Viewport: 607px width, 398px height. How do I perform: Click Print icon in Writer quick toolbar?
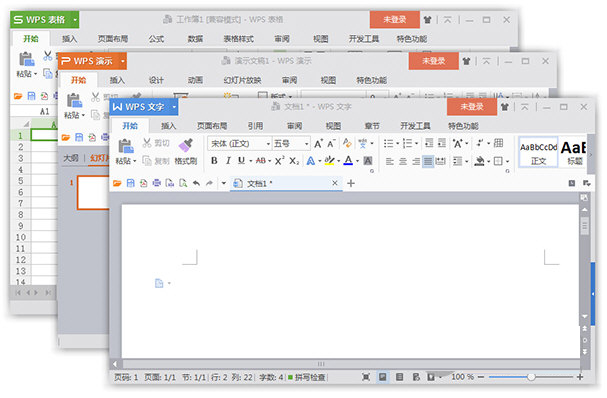click(x=156, y=183)
